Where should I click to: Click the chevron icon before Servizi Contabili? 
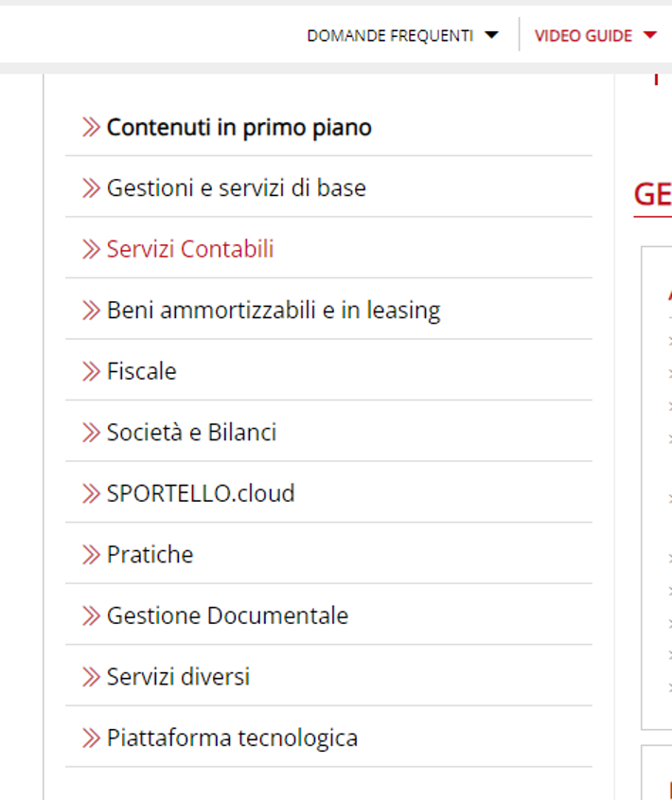point(91,249)
